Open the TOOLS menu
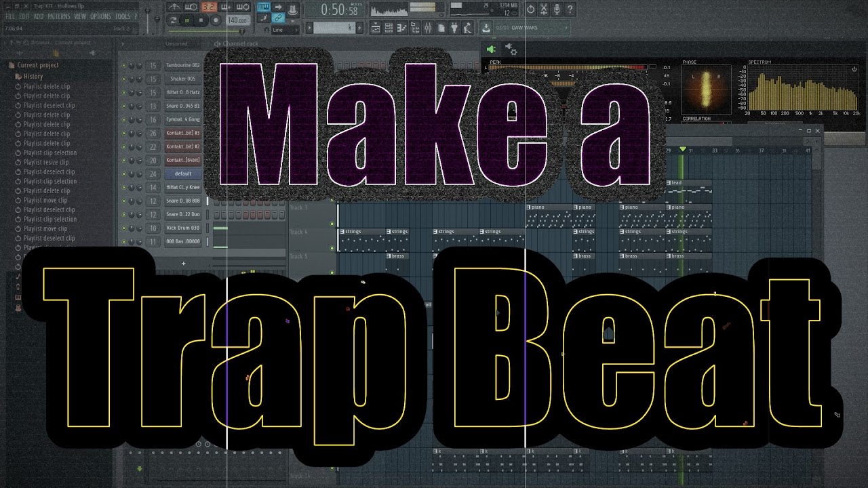This screenshot has height=488, width=868. point(122,16)
